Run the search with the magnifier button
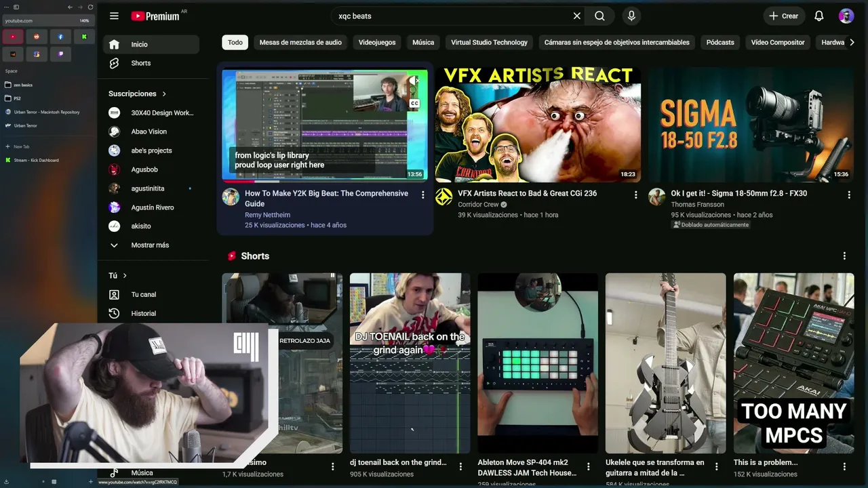This screenshot has width=868, height=488. point(599,16)
